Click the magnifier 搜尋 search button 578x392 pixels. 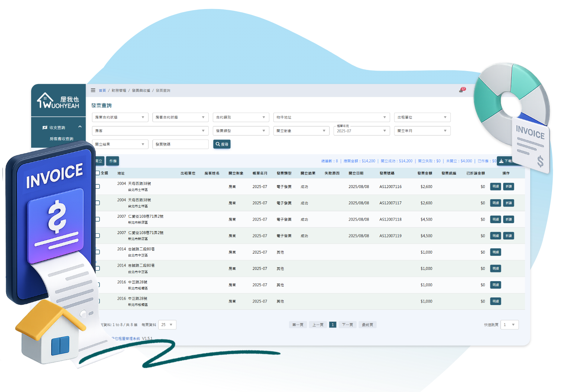coord(222,144)
